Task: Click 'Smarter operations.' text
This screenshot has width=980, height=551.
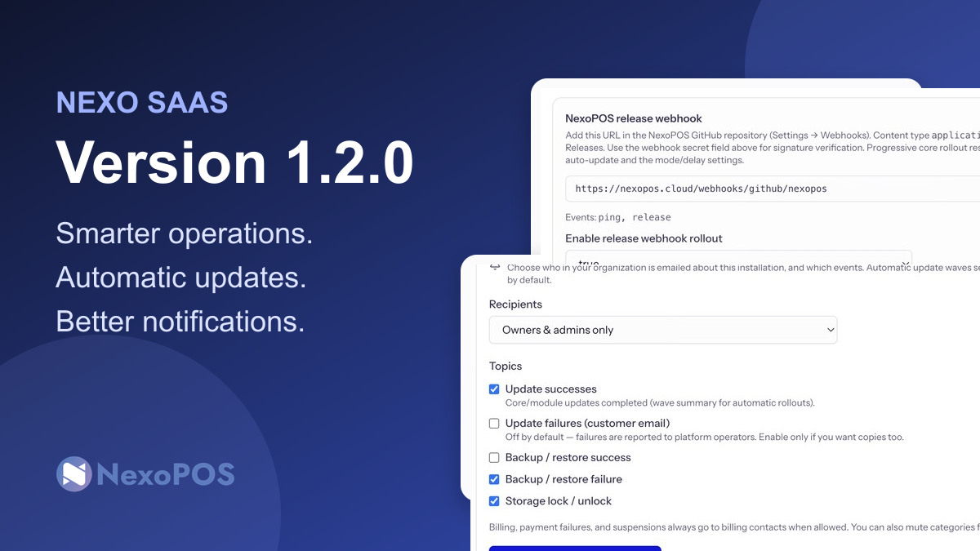Action: (185, 234)
